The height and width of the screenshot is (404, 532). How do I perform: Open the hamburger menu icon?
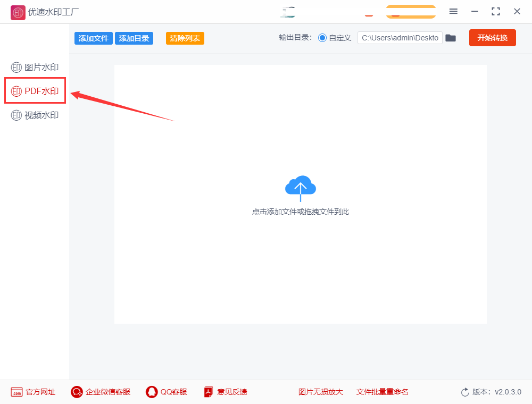pyautogui.click(x=453, y=12)
